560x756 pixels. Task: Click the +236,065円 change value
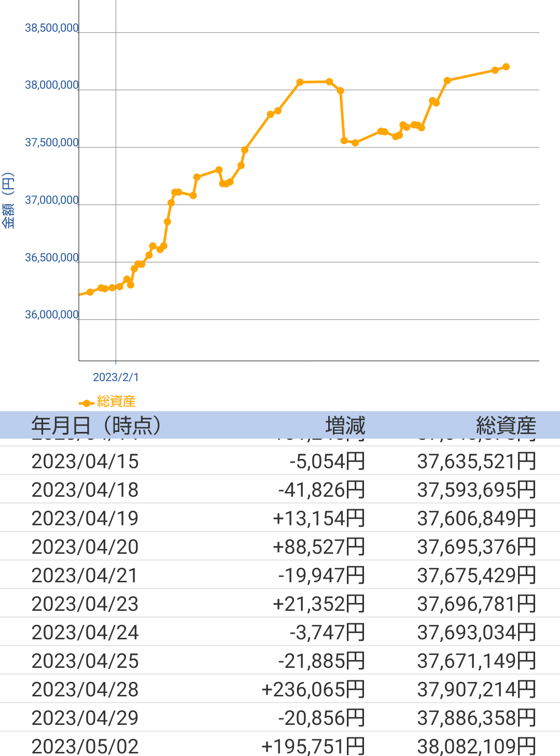click(313, 690)
